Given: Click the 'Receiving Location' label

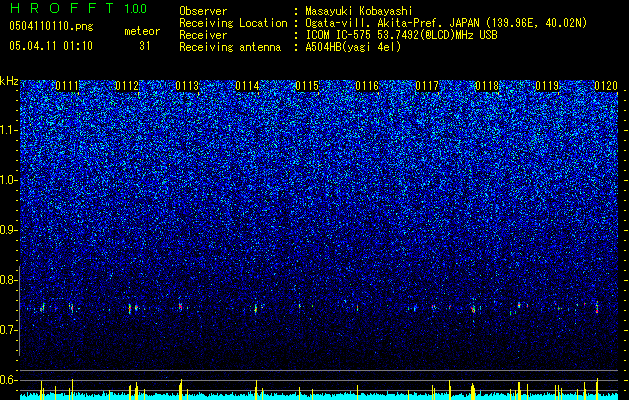Looking at the screenshot, I should tap(233, 23).
